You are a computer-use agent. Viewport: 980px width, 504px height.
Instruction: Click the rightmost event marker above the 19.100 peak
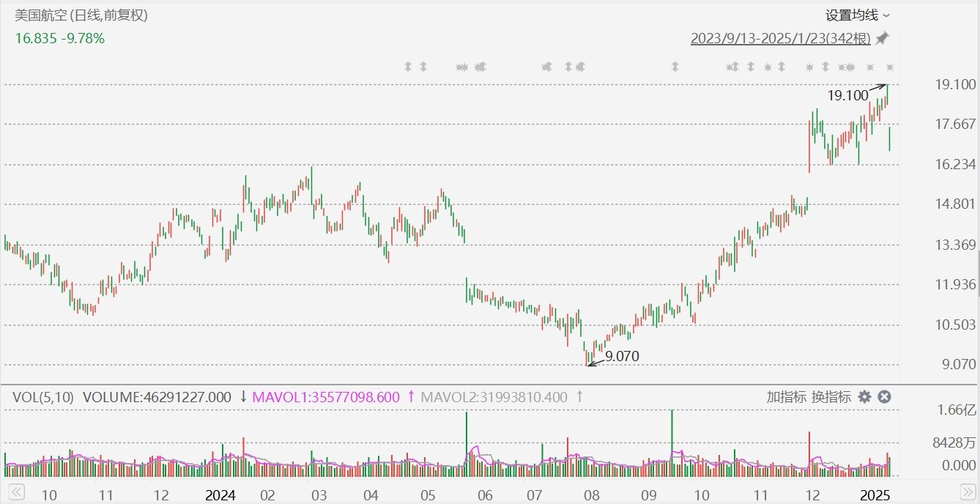pos(890,67)
